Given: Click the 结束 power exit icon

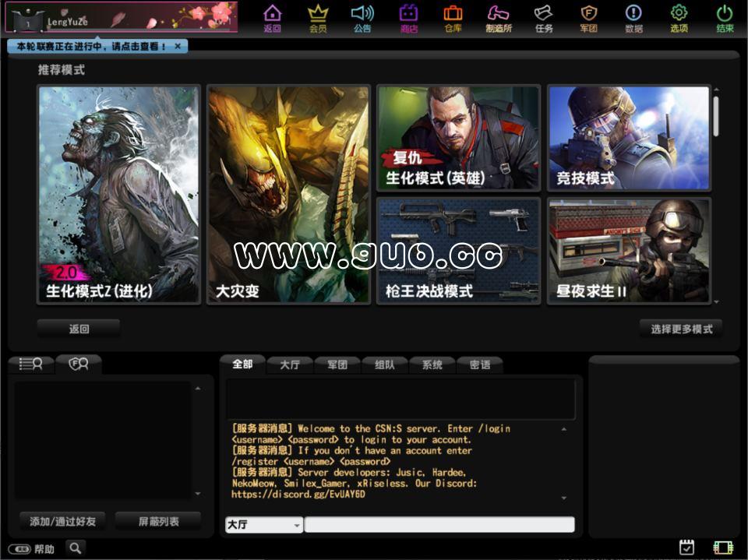Looking at the screenshot, I should 725,19.
